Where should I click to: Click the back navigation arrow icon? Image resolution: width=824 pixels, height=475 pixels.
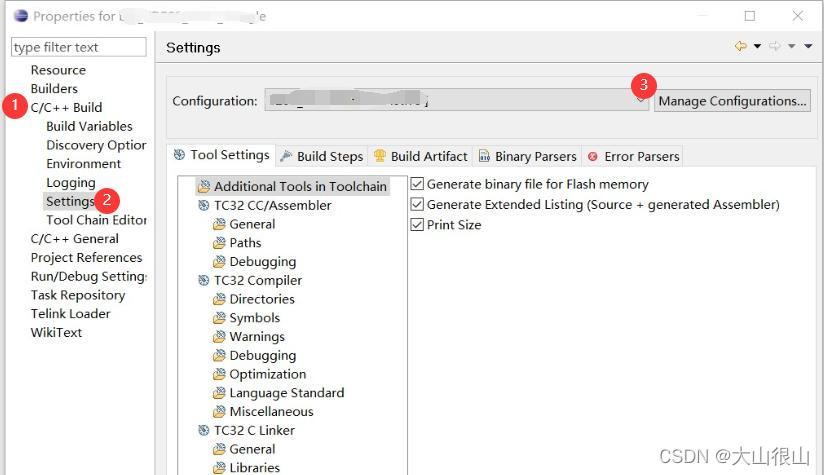click(741, 46)
